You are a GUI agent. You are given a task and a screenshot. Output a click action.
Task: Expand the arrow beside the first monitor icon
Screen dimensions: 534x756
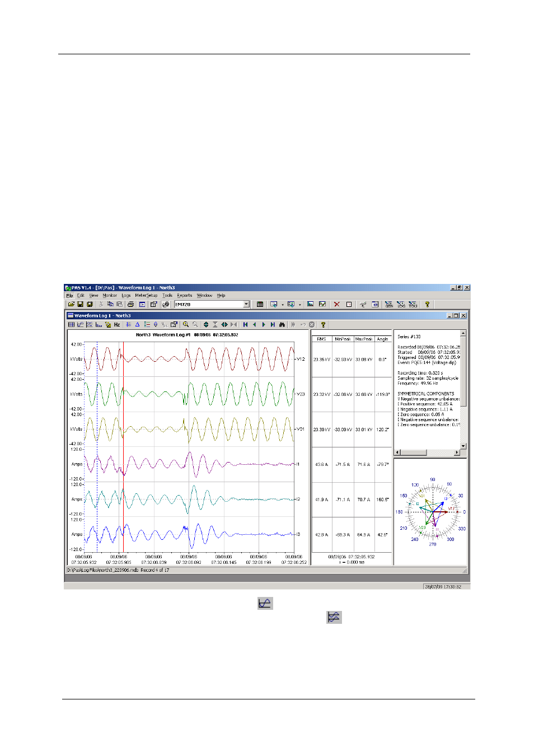tap(283, 305)
